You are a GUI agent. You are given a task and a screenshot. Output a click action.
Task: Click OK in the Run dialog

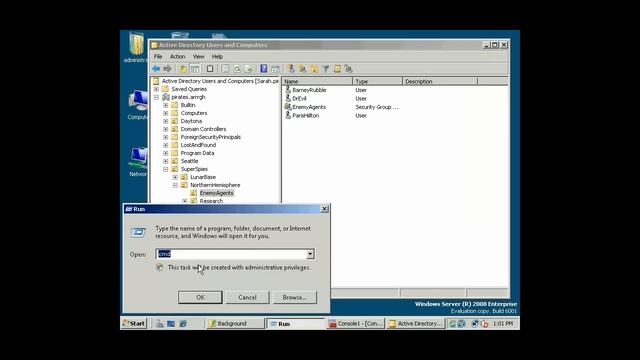200,297
